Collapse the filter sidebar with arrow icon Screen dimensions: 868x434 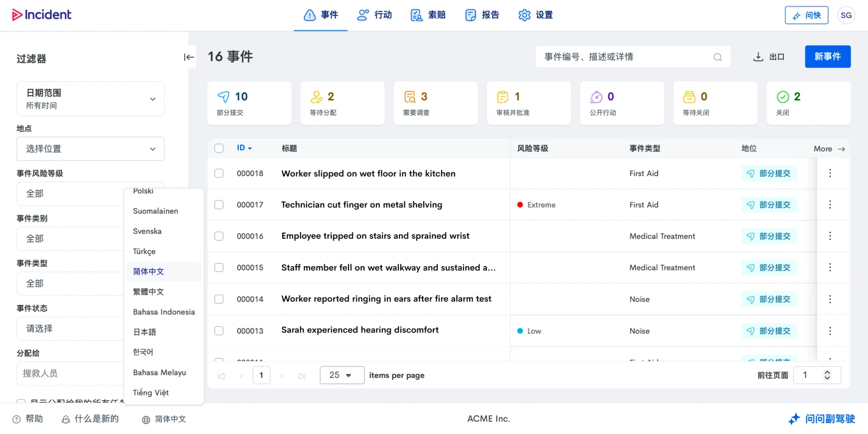point(189,57)
